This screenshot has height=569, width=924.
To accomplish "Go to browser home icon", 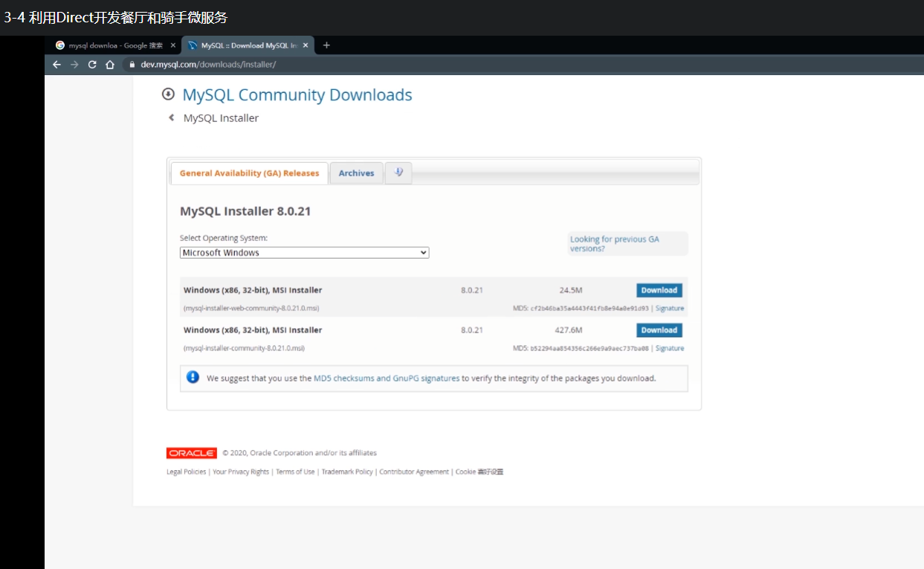I will (x=110, y=65).
